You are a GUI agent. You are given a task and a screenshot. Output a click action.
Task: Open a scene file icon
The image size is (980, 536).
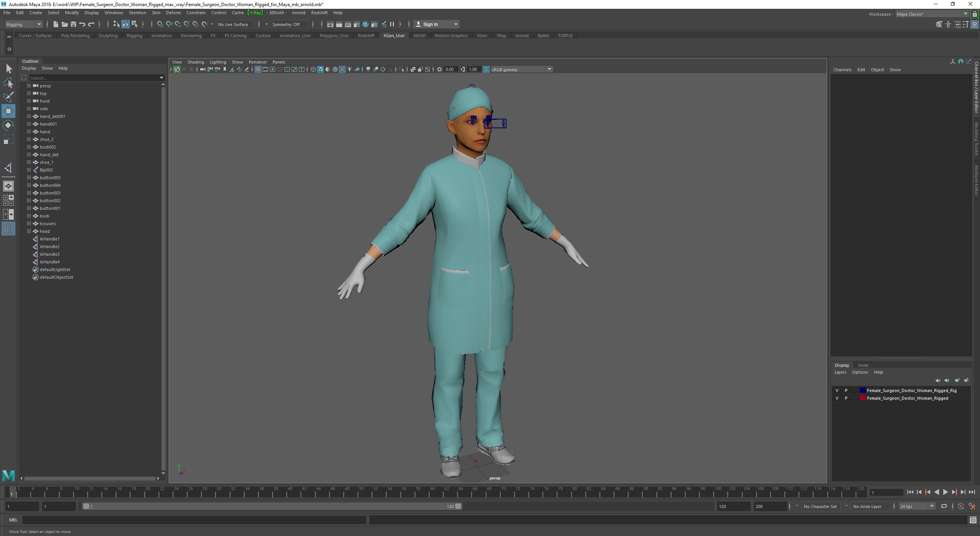click(x=64, y=24)
